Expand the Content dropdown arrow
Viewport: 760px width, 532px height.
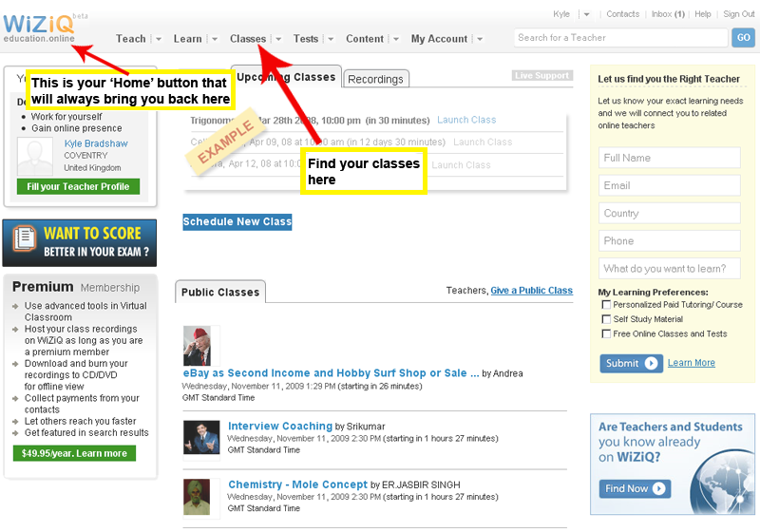click(395, 39)
